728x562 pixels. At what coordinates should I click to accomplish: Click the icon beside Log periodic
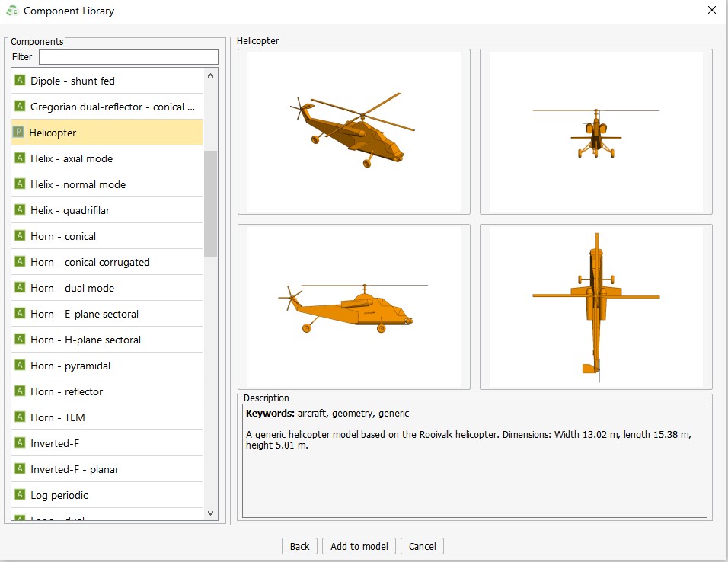[x=20, y=495]
